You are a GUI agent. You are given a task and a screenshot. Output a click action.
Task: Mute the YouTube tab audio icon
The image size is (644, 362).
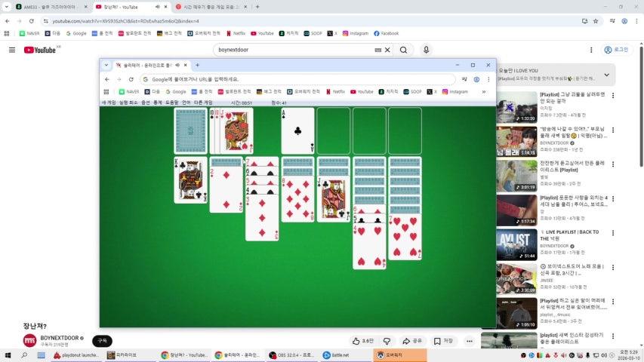click(x=157, y=7)
